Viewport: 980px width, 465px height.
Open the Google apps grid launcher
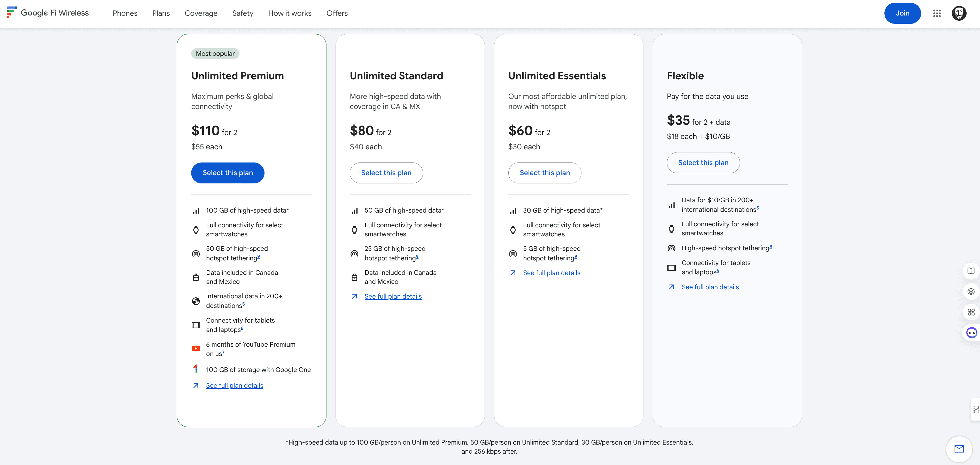pos(937,13)
